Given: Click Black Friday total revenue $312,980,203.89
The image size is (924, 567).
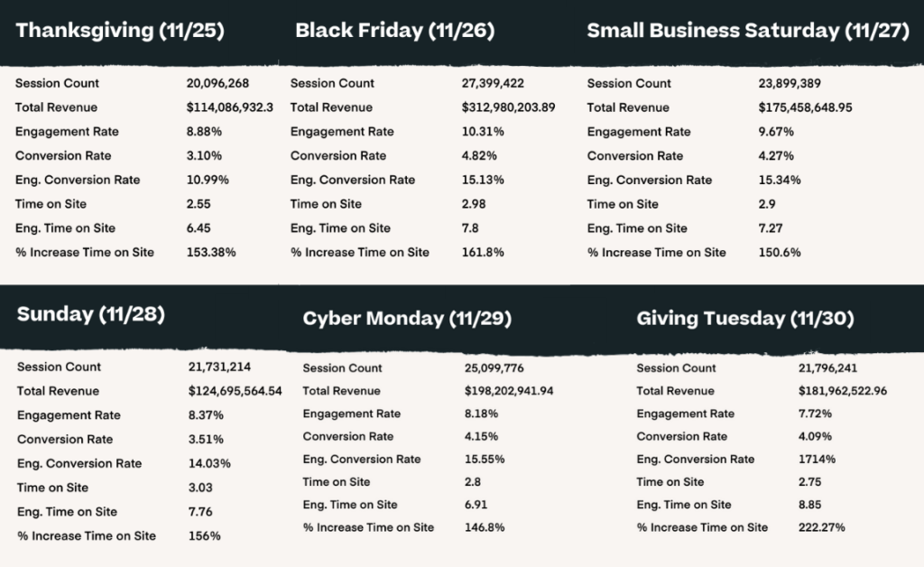Looking at the screenshot, I should [x=509, y=107].
